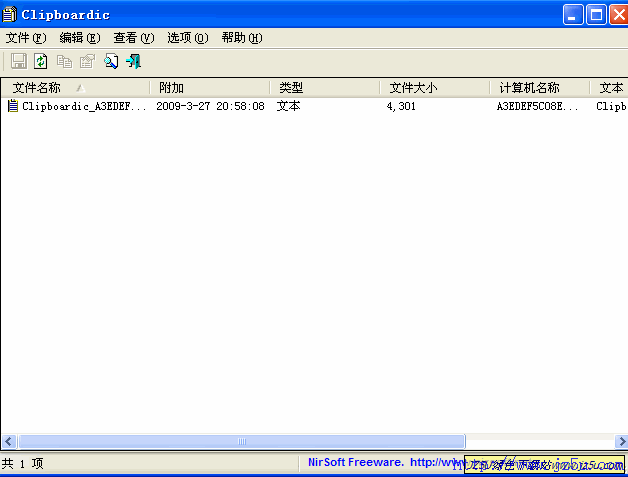The width and height of the screenshot is (628, 477).
Task: Open the 帮助(H) menu
Action: [x=242, y=38]
